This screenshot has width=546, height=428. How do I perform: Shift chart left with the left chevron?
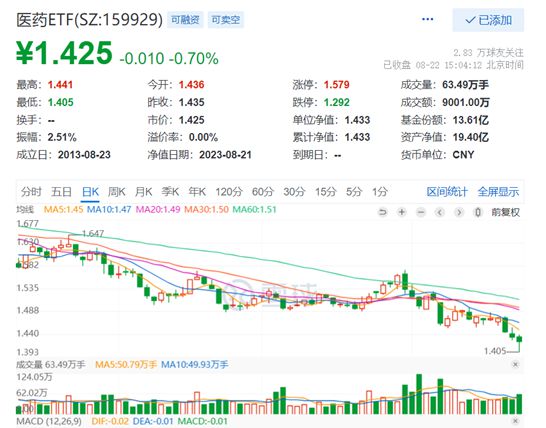click(x=440, y=212)
